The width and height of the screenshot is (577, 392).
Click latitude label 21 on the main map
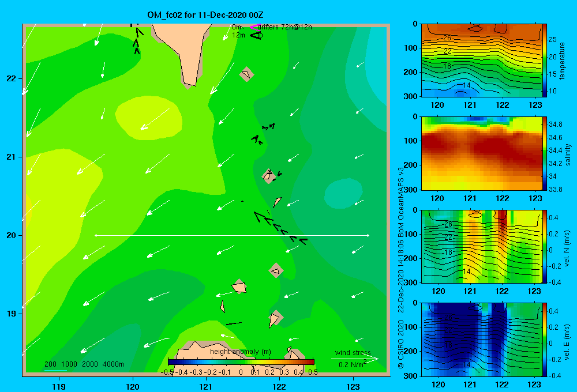pyautogui.click(x=11, y=157)
